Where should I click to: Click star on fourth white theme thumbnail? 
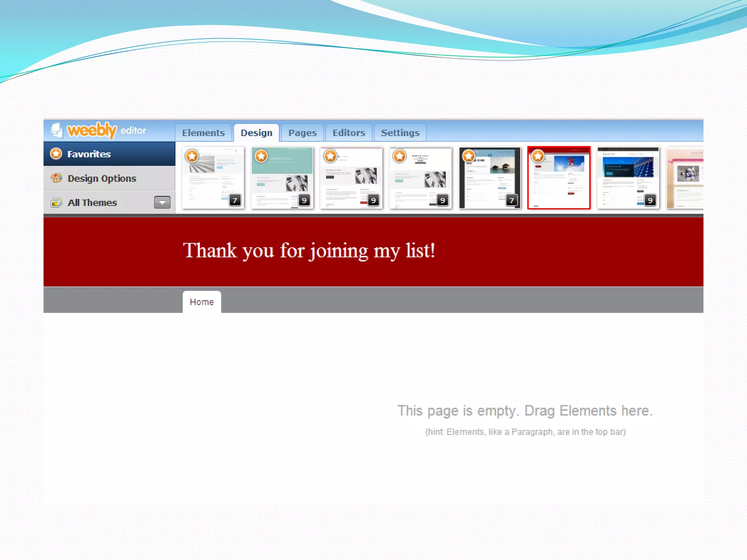tap(399, 156)
